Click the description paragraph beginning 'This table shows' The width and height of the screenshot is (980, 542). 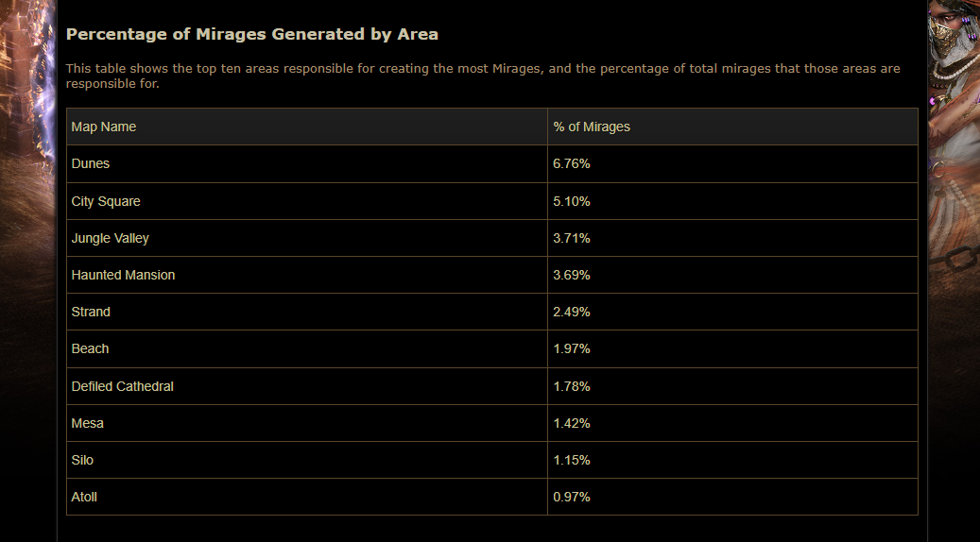click(483, 76)
